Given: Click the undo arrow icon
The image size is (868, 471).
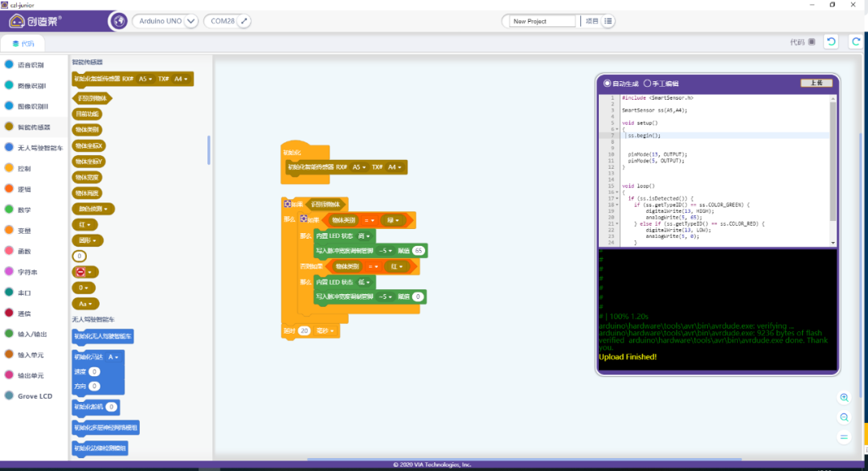Looking at the screenshot, I should pyautogui.click(x=832, y=42).
